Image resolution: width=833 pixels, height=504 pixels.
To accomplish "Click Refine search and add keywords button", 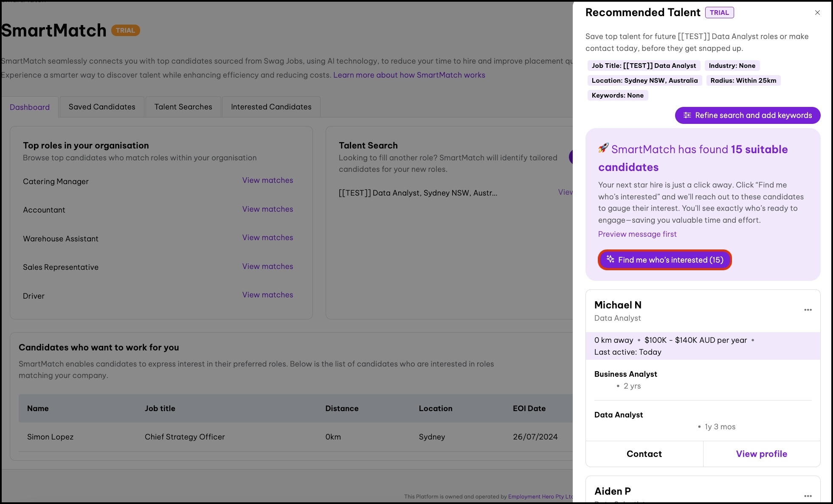I will pos(747,115).
